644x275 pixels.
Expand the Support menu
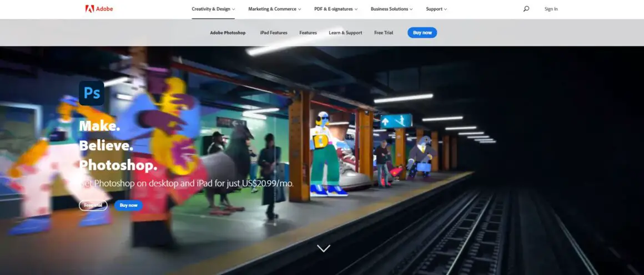(x=436, y=9)
